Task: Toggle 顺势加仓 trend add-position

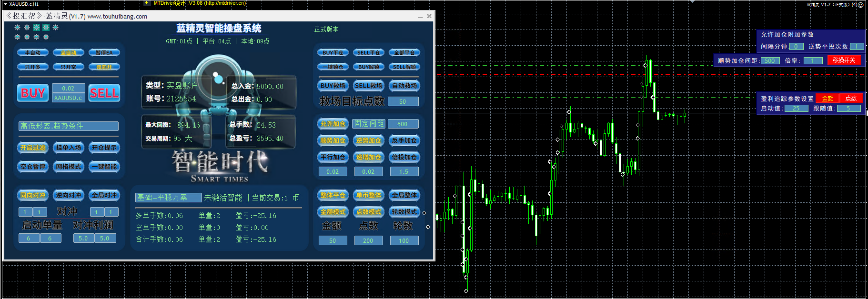Action: pos(333,140)
